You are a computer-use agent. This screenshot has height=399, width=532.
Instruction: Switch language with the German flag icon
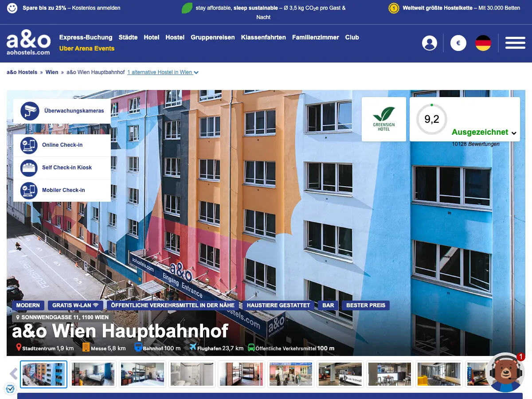483,43
